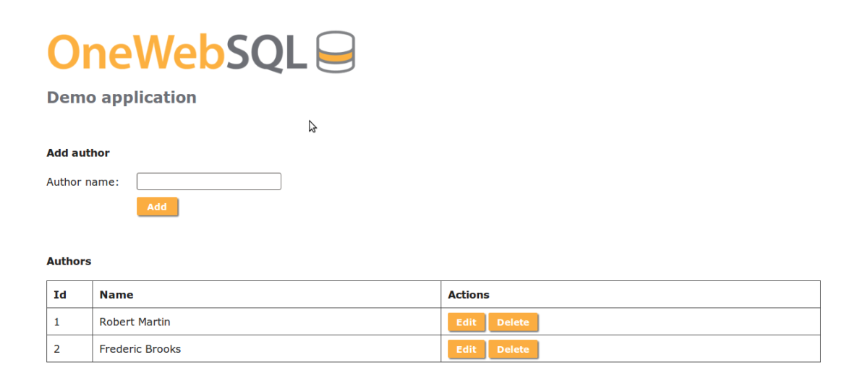Click the Actions column header
868x391 pixels.
[x=469, y=295]
